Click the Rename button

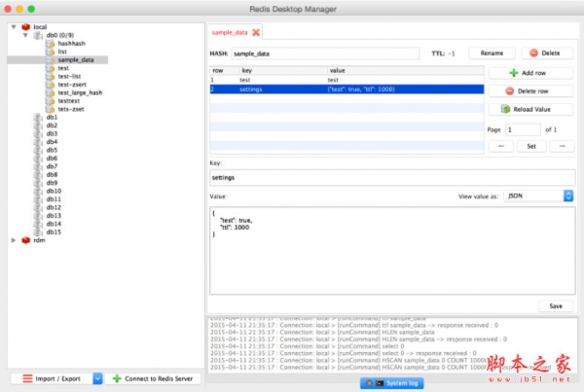click(492, 53)
